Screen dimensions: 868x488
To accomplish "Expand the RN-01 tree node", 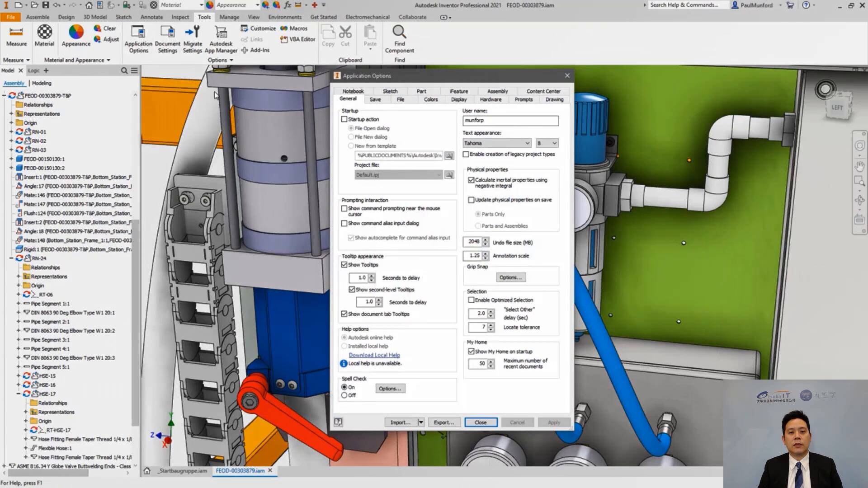I will point(11,131).
